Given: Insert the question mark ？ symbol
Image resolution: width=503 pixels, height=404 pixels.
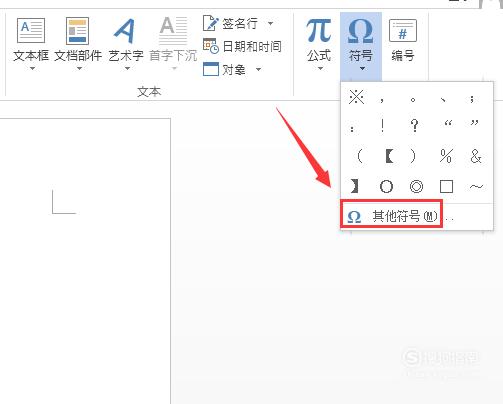Looking at the screenshot, I should click(414, 126).
